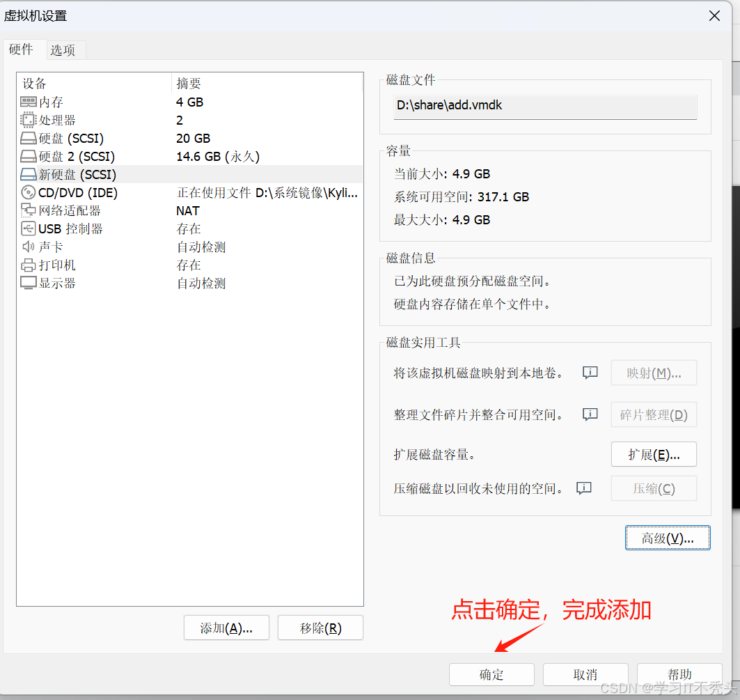
Task: Click info icon beside 映射 map option
Action: [x=590, y=373]
